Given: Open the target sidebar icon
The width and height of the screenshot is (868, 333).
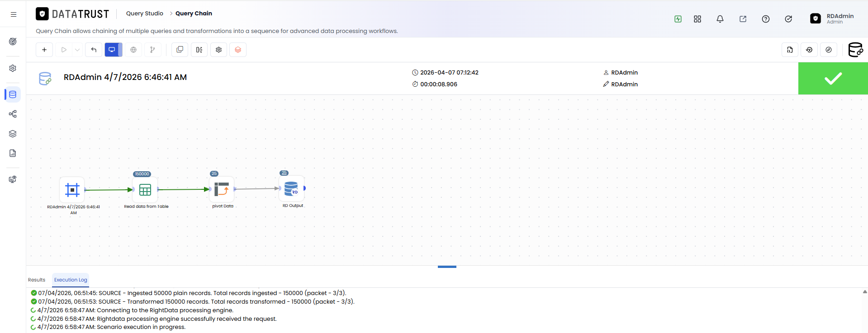Looking at the screenshot, I should [x=13, y=42].
